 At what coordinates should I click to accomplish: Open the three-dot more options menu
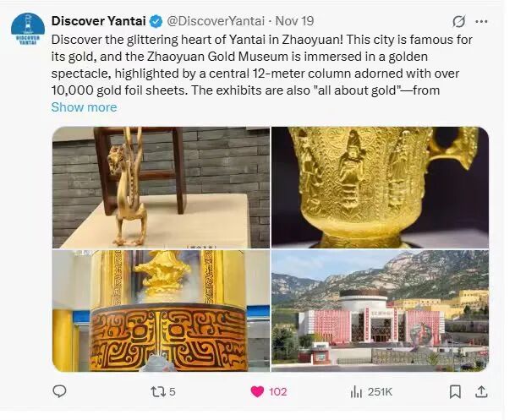[481, 21]
